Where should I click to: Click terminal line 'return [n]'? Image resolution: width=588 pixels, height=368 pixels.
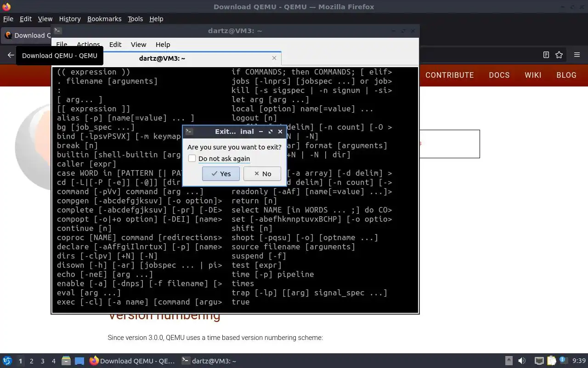pyautogui.click(x=254, y=201)
